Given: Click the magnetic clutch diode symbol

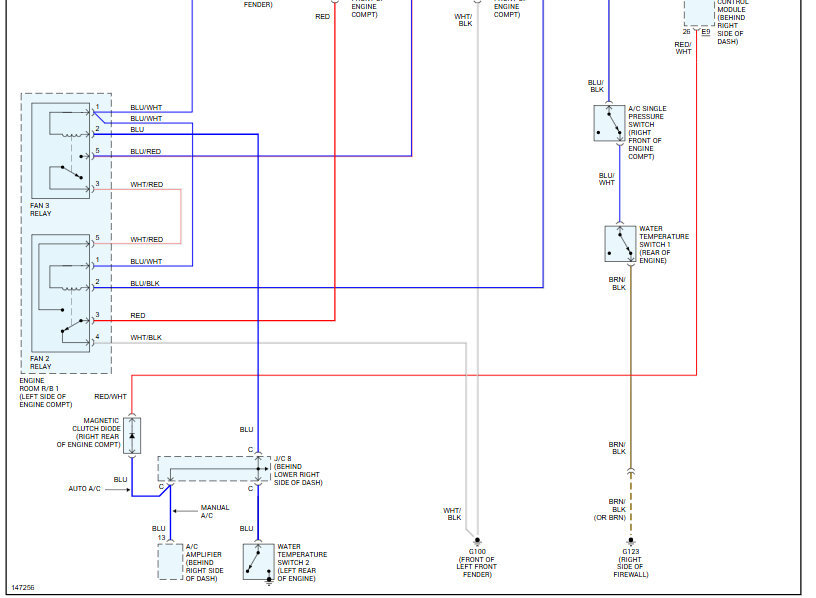Looking at the screenshot, I should coord(132,436).
